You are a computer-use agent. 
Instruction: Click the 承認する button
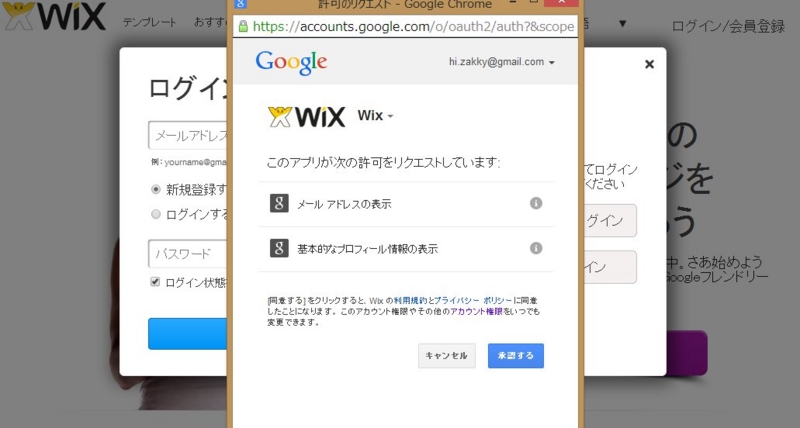tap(516, 356)
